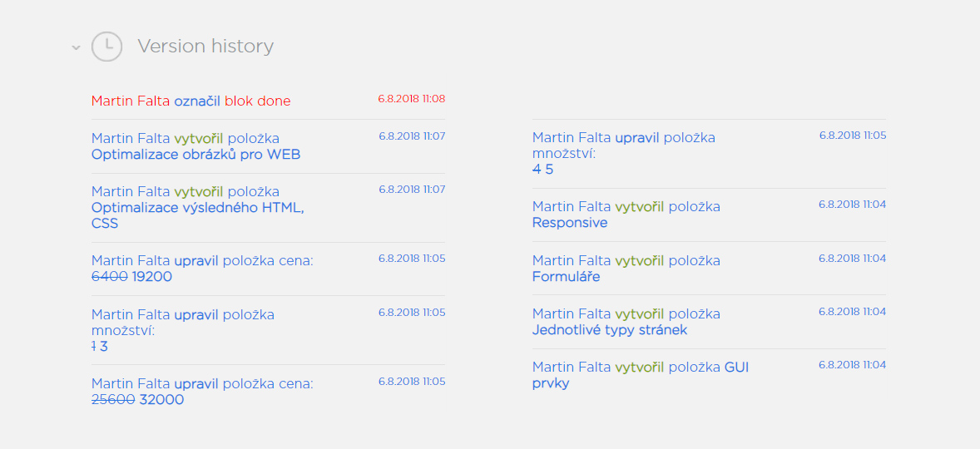Click timestamp beside GUI prvky entry
Screen dimensions: 980x449
pyautogui.click(x=853, y=365)
